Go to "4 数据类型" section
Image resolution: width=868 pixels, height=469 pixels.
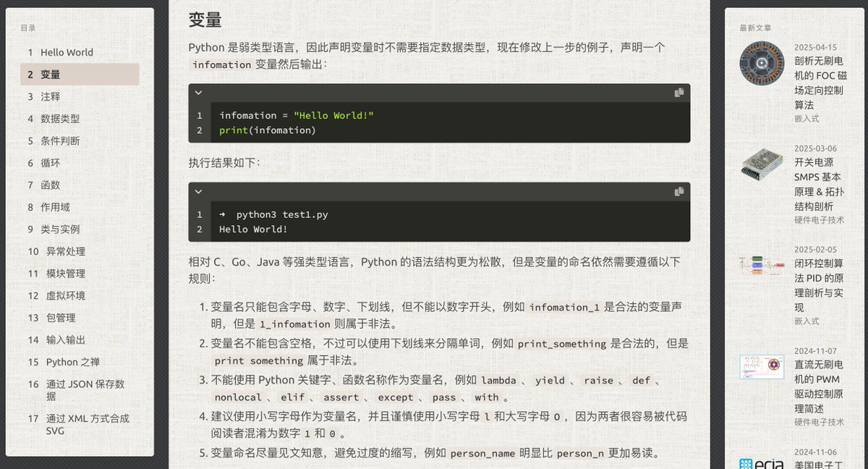click(x=80, y=119)
